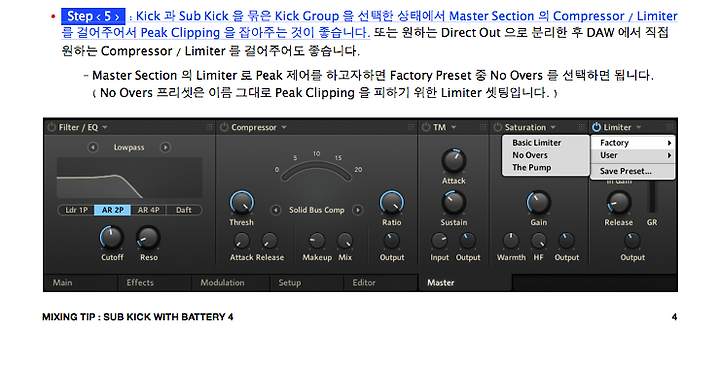Switch to the Editor tab
Viewport: 720px width, 365px height.
(x=381, y=283)
